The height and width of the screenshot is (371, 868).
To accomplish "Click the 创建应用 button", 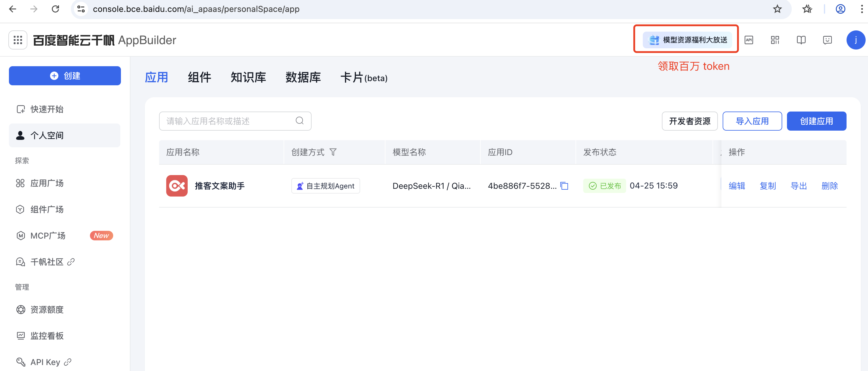I will click(x=816, y=121).
